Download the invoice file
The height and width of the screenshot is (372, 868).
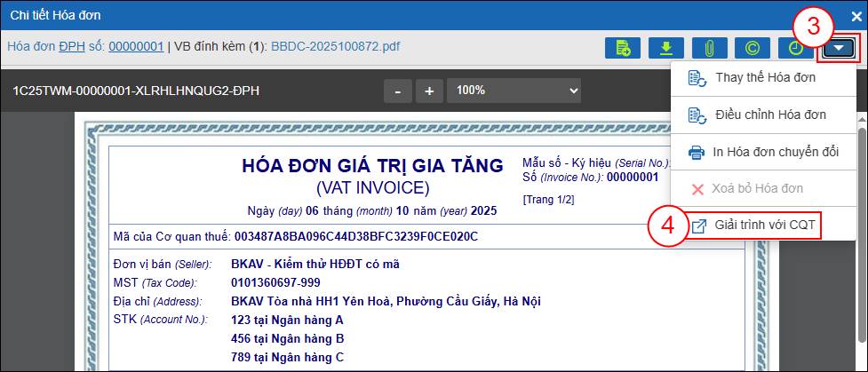pos(665,47)
